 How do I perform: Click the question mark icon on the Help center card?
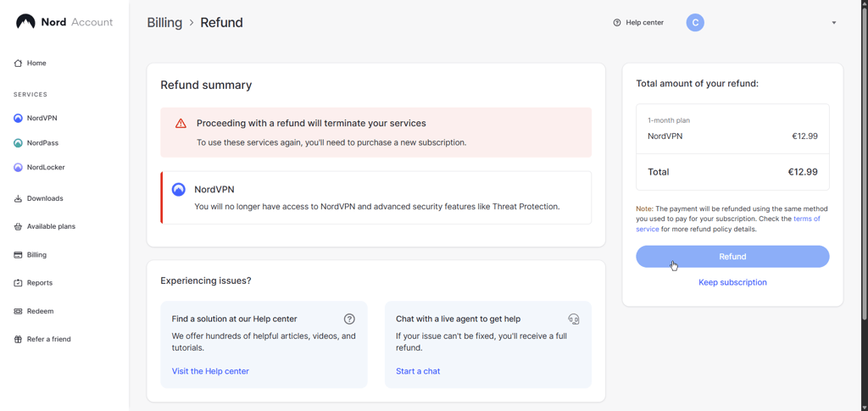[x=349, y=319]
